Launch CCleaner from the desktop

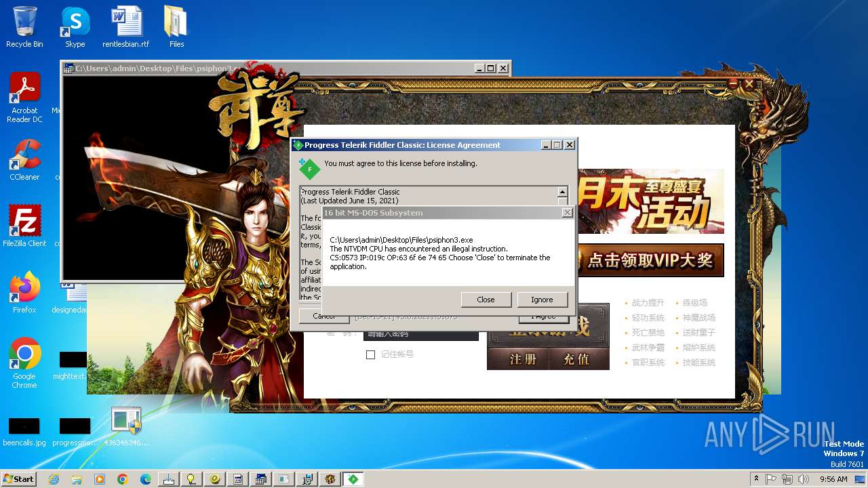24,160
